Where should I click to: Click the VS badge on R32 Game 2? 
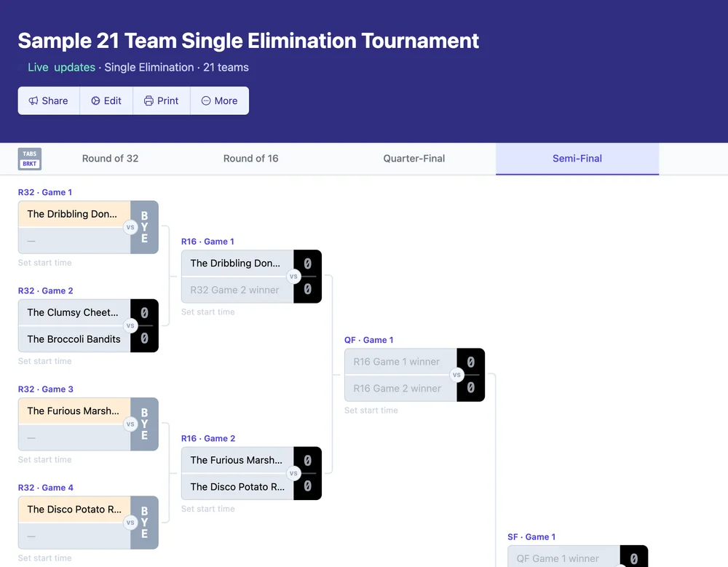pyautogui.click(x=130, y=325)
